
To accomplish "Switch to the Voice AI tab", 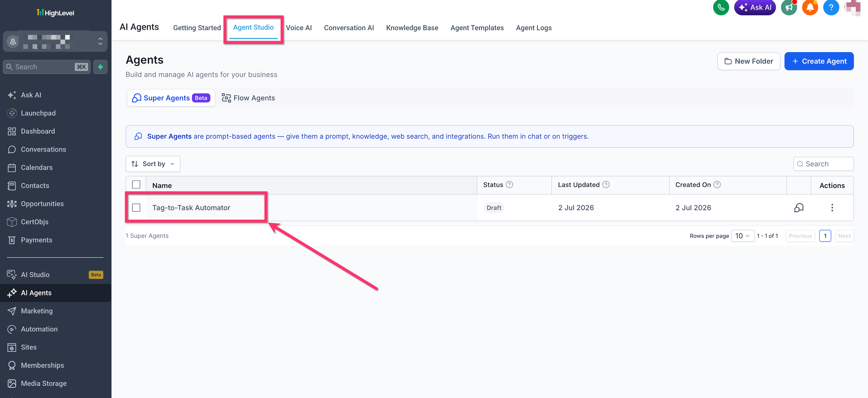I will pyautogui.click(x=299, y=28).
